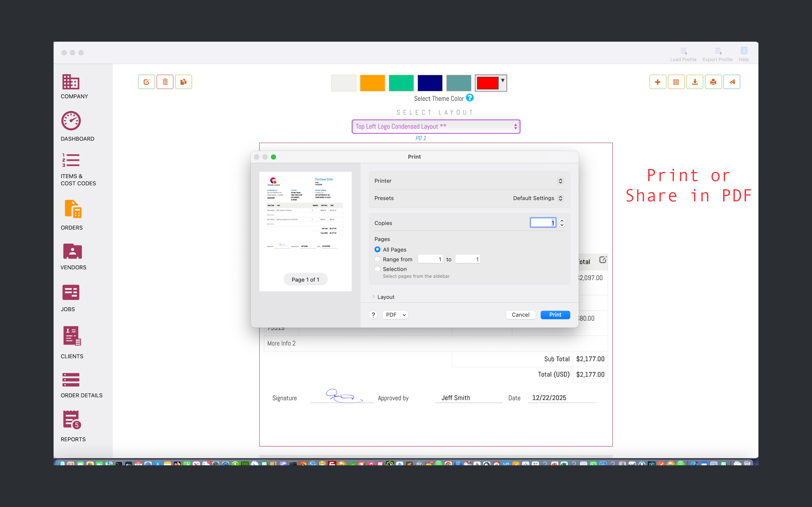This screenshot has height=507, width=812.
Task: Cancel the print dialog
Action: tap(520, 315)
